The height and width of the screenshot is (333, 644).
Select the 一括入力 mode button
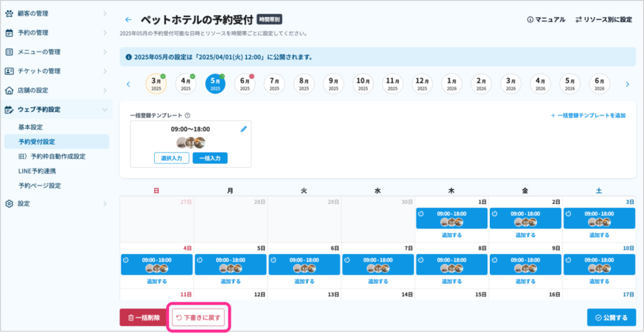coord(210,158)
